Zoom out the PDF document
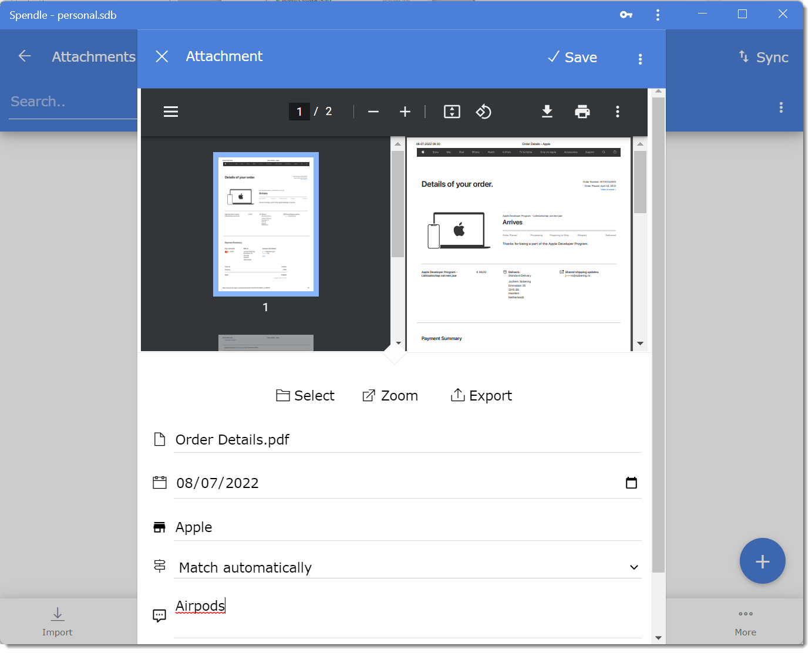812x653 pixels. tap(373, 112)
